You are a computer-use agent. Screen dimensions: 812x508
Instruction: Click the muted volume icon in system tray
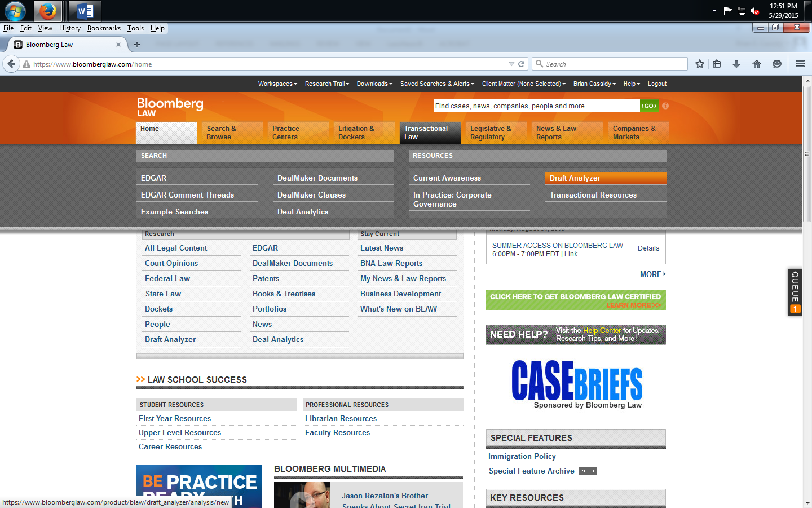click(x=755, y=11)
